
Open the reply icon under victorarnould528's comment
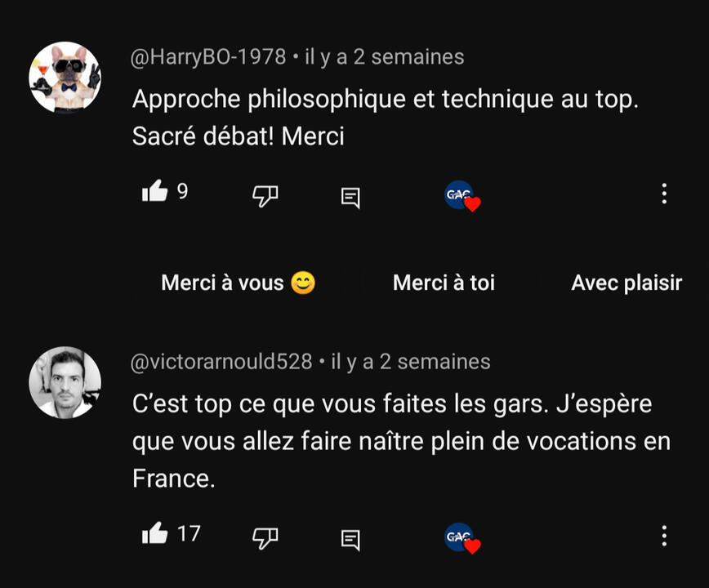click(350, 538)
